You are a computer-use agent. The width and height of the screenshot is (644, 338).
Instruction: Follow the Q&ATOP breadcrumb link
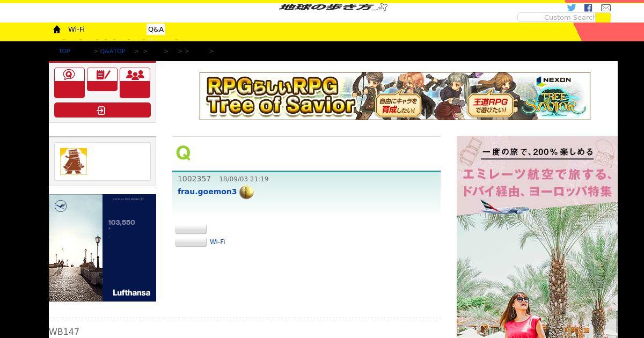(x=113, y=51)
